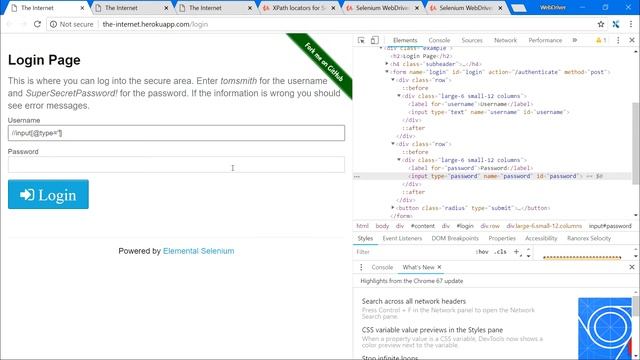This screenshot has width=640, height=360.
Task: Click in the Username input field
Action: click(x=176, y=133)
